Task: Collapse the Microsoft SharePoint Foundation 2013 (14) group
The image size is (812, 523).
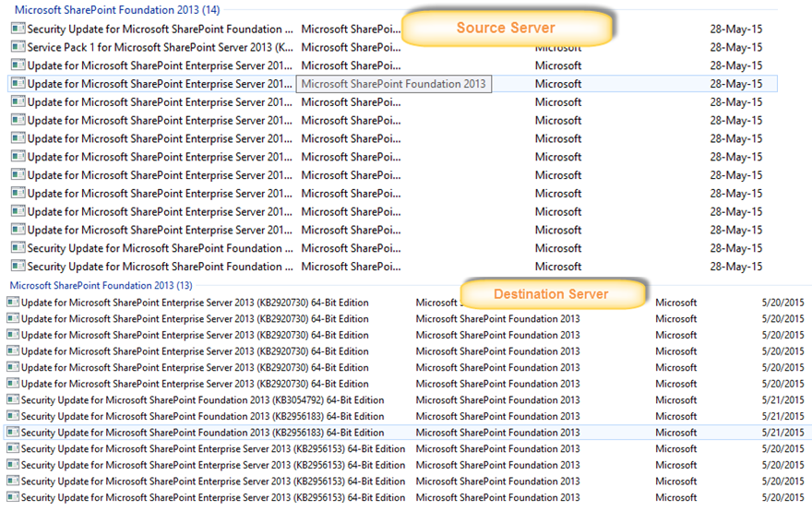Action: click(x=117, y=10)
